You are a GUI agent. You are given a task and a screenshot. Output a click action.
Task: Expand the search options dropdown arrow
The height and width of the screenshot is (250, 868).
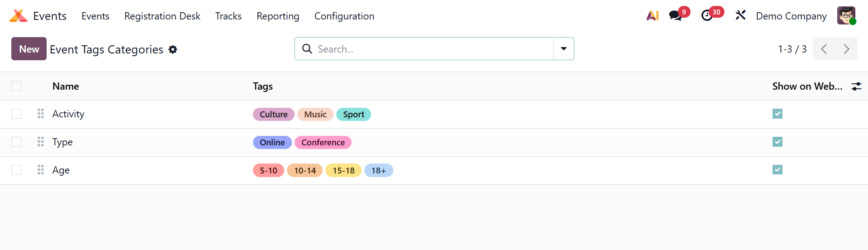[563, 49]
